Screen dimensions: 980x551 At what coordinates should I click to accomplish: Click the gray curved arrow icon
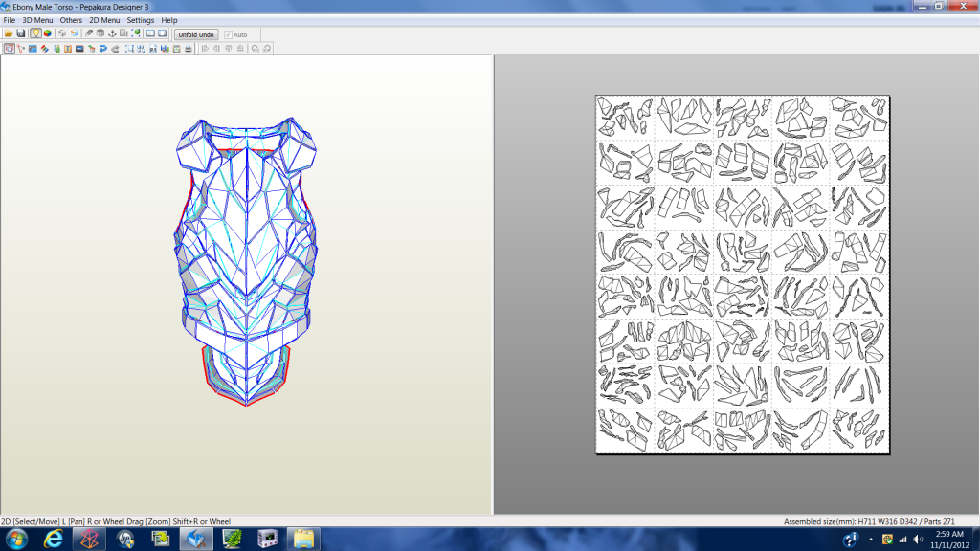tap(115, 49)
